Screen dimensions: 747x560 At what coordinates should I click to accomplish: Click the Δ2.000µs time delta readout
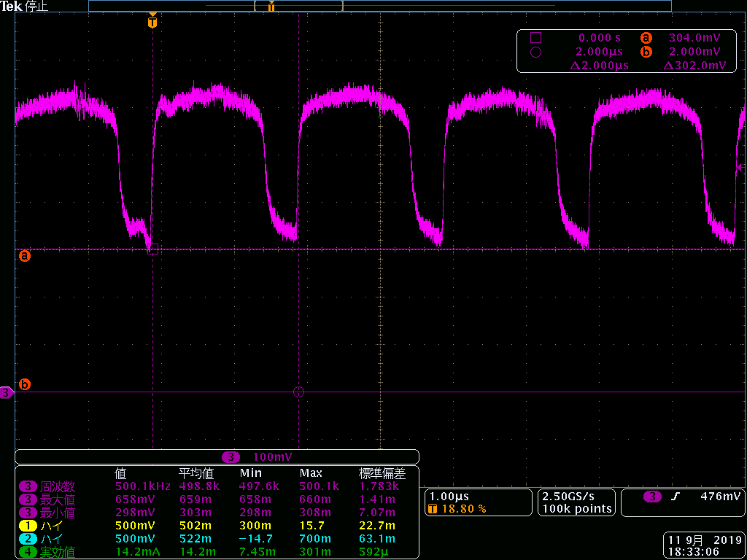[x=600, y=66]
